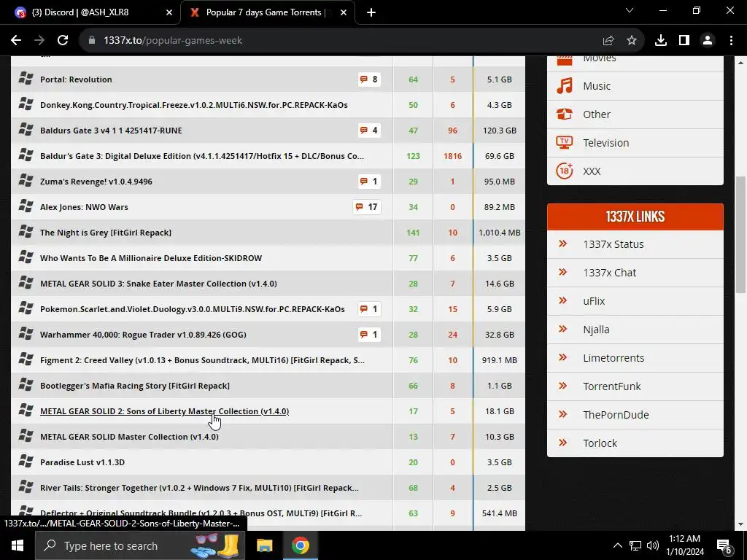The image size is (747, 560).
Task: Open the tab search dropdown arrow
Action: (x=630, y=10)
